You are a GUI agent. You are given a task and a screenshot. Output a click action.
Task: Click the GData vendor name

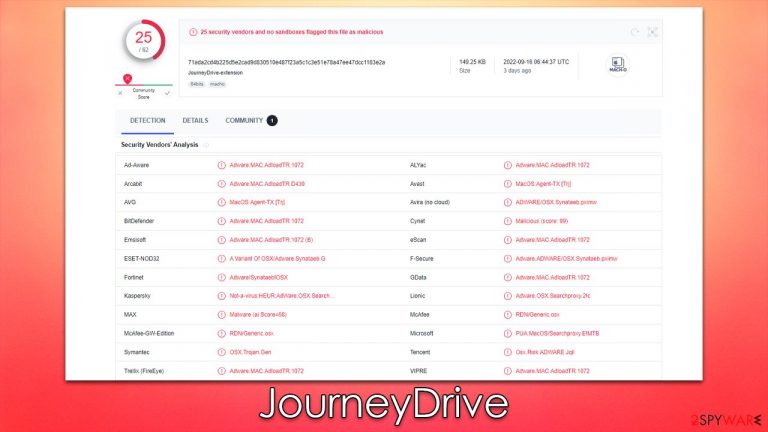pyautogui.click(x=418, y=277)
